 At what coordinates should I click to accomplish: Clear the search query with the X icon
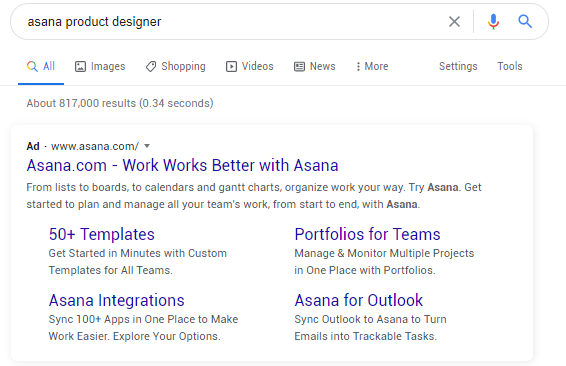454,22
